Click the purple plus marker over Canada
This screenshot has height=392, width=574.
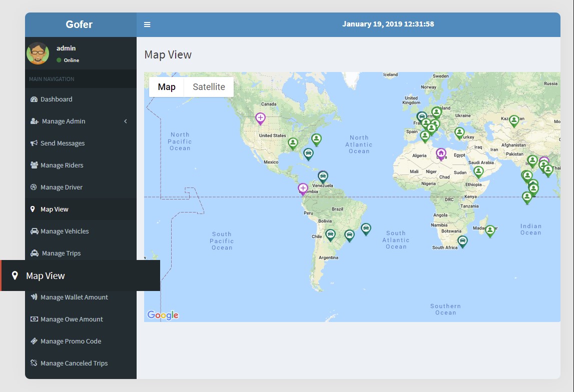(x=260, y=118)
